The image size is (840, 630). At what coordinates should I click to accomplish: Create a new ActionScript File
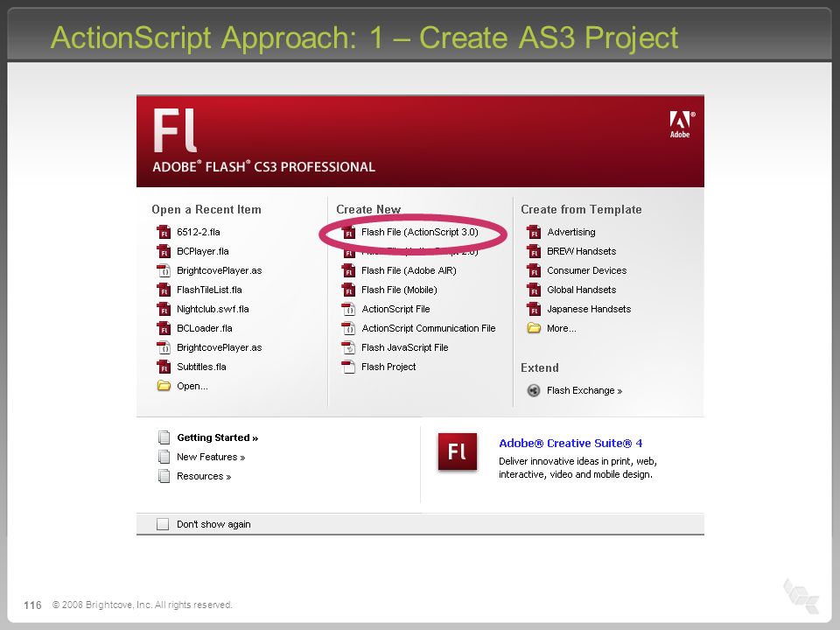pos(395,309)
